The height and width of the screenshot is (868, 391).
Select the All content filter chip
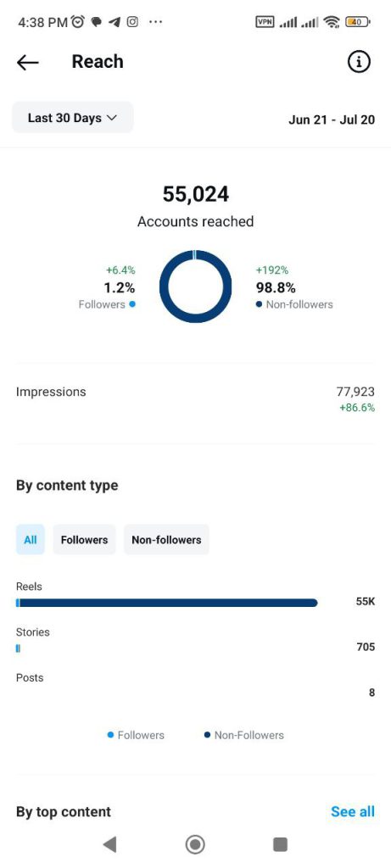tap(31, 540)
